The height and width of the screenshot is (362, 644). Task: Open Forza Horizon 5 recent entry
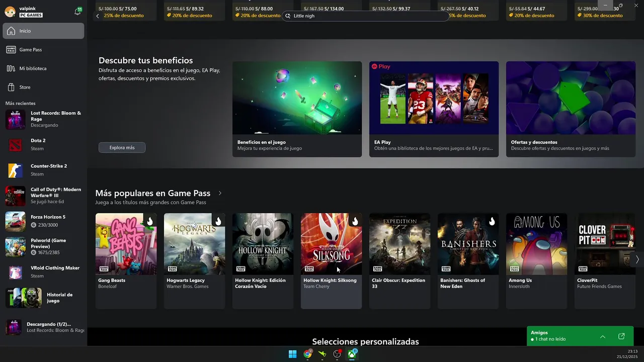[43, 221]
